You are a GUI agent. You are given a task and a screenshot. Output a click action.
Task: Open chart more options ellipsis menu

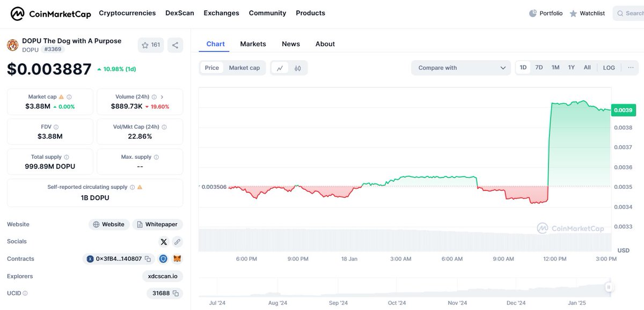tap(631, 68)
